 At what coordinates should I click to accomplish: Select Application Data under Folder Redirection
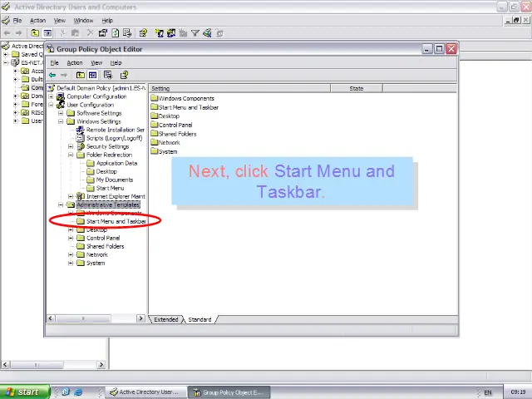116,163
